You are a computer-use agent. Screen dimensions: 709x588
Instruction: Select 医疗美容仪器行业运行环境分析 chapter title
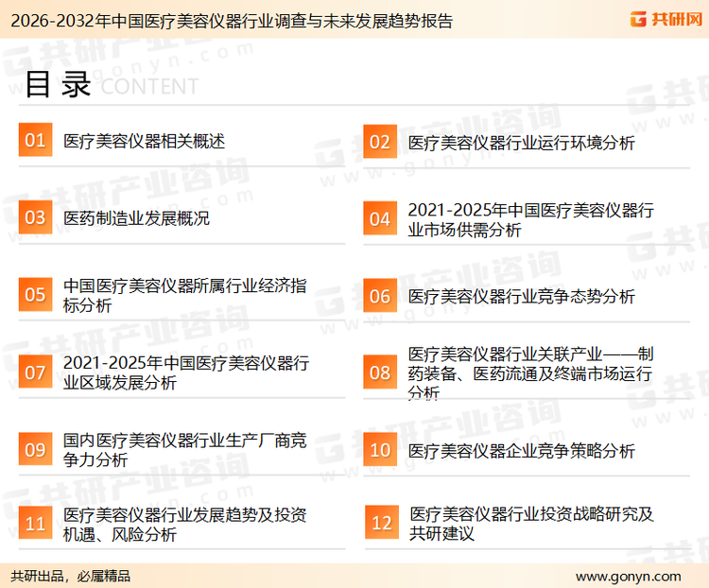pos(521,143)
